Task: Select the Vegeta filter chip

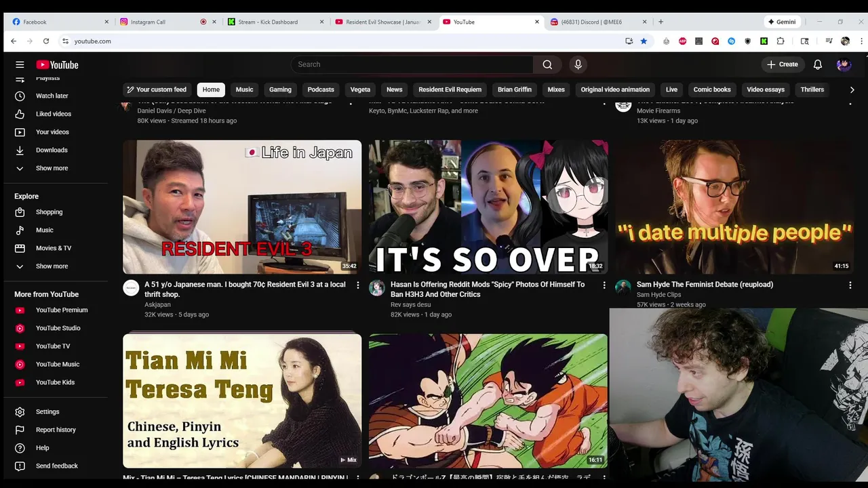Action: coord(360,89)
